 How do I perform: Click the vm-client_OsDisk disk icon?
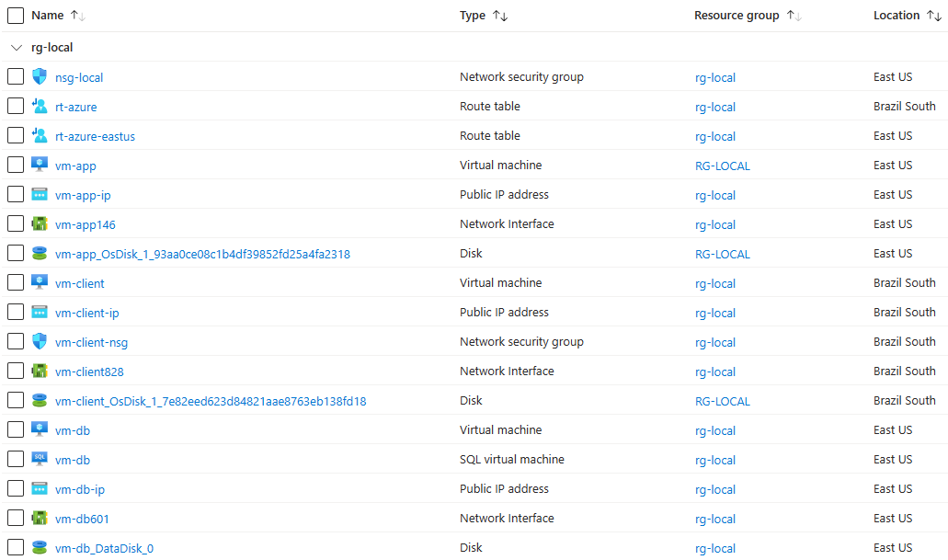pyautogui.click(x=40, y=400)
